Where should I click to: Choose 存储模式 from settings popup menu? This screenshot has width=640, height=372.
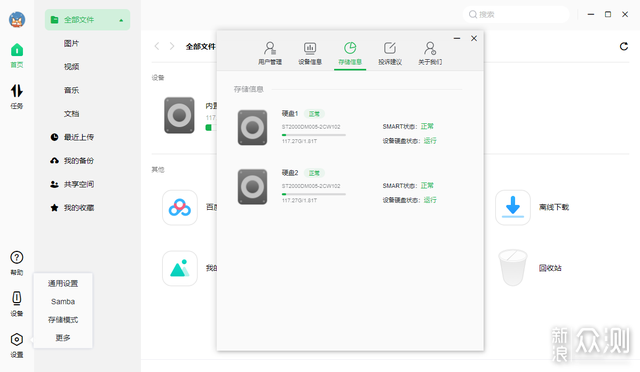point(63,320)
